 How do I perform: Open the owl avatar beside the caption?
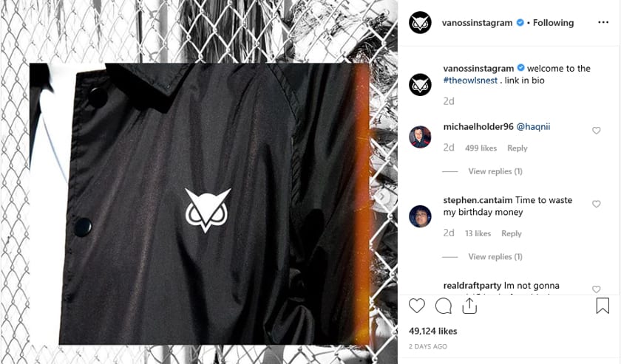(420, 84)
